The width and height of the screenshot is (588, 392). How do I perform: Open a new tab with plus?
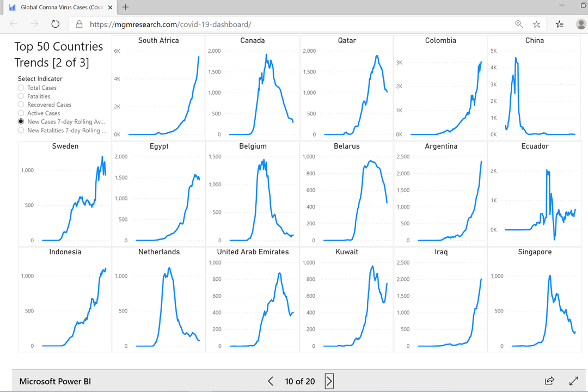point(126,7)
